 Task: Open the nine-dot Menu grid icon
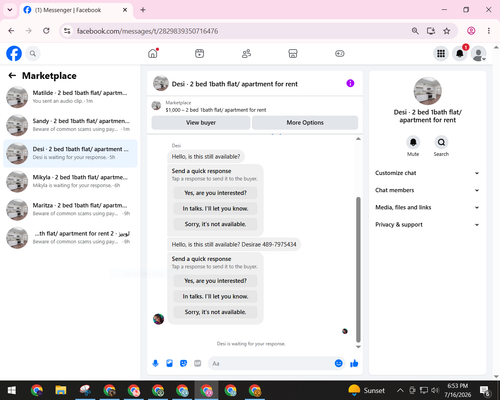tap(441, 53)
